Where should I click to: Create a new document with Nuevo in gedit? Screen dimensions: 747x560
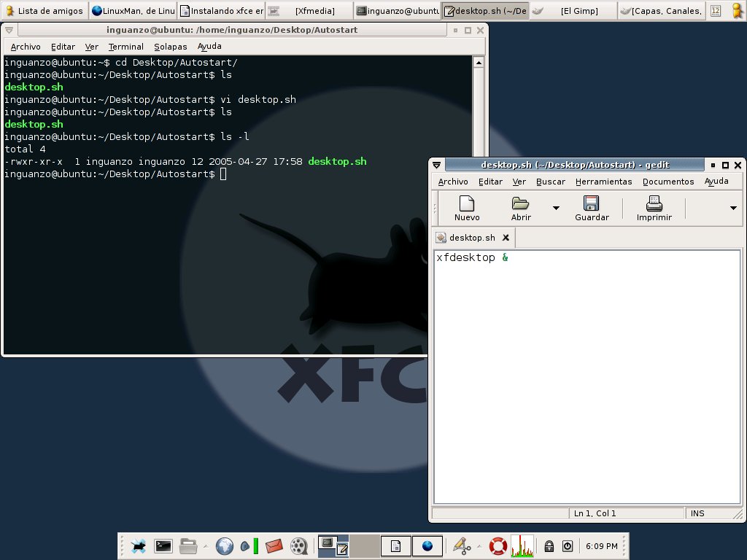466,209
